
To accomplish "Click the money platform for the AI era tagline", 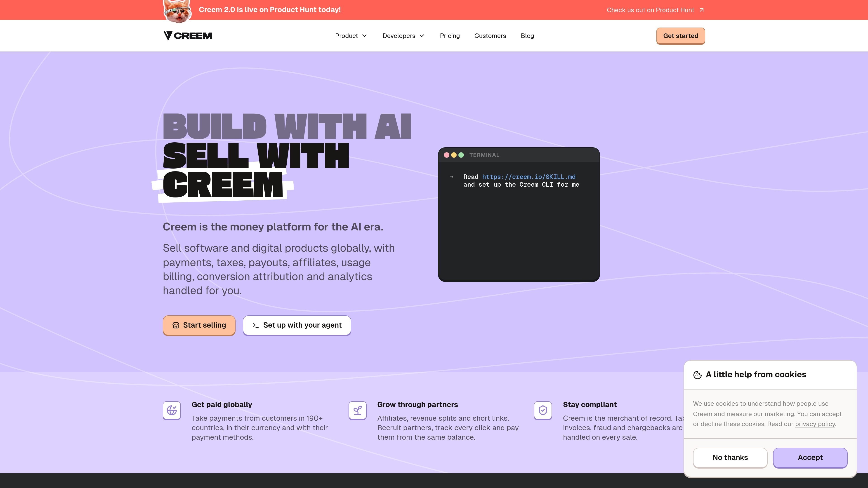I will [273, 227].
